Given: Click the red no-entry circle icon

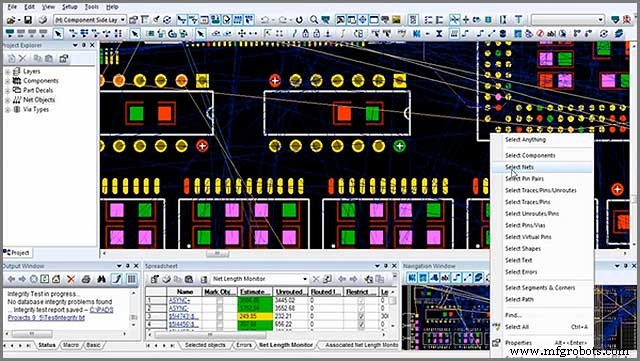Looking at the screenshot, I should 540,33.
